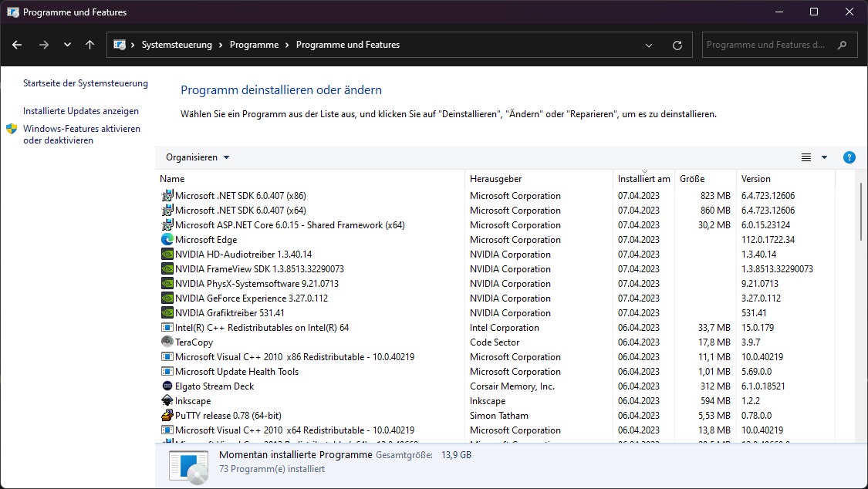Screen dimensions: 868x489
Task: Click the Microsoft ASP.NET Core 6.0.15 icon
Action: tap(167, 224)
